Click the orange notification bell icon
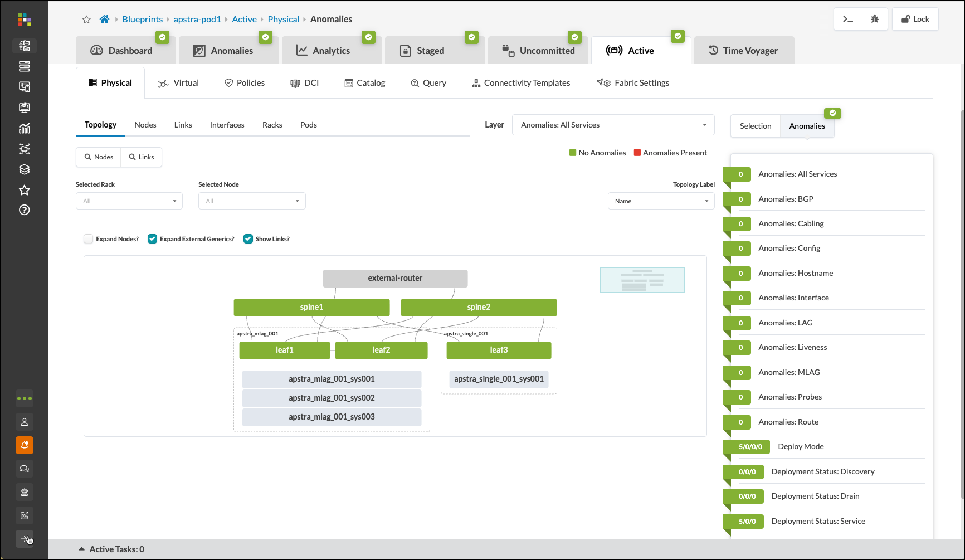 [25, 445]
